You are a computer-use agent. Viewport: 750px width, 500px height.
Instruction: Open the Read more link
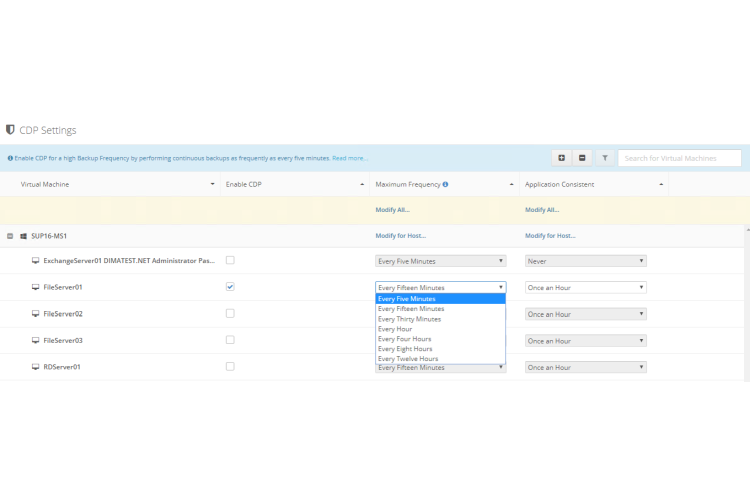point(350,158)
